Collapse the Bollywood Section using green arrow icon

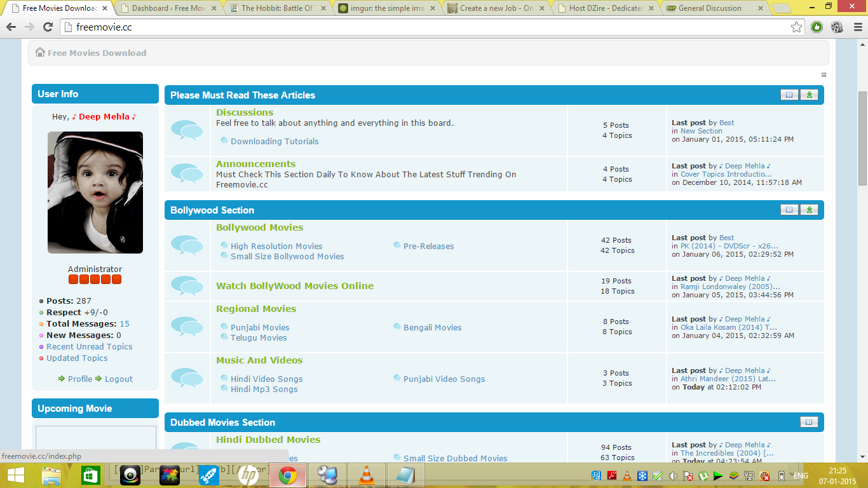[808, 210]
